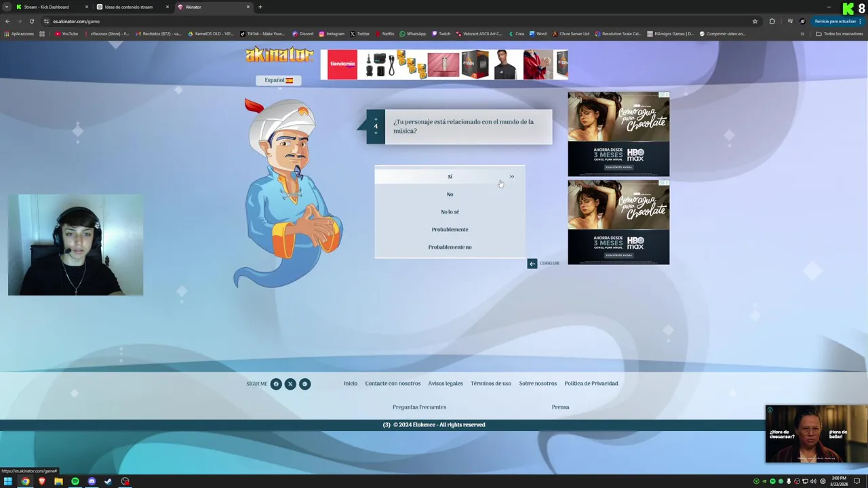Screen dimensions: 868x488
Task: Open Chrome from the taskbar
Action: [x=25, y=481]
